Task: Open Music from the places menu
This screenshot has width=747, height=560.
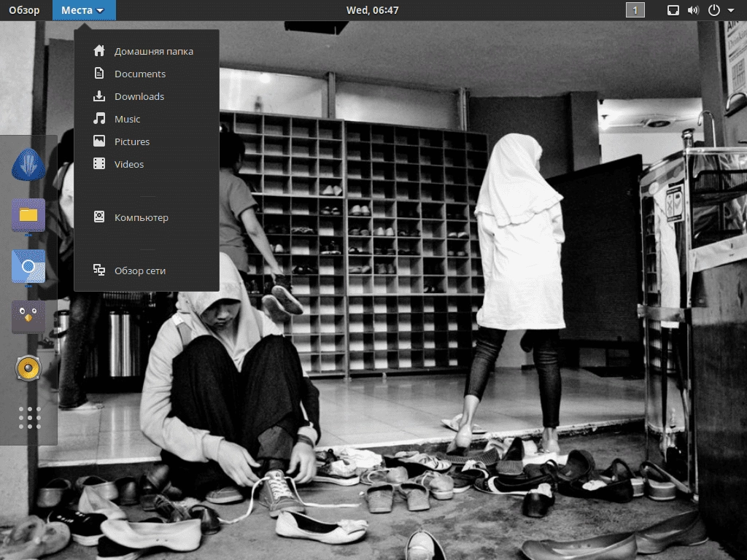Action: pyautogui.click(x=147, y=119)
